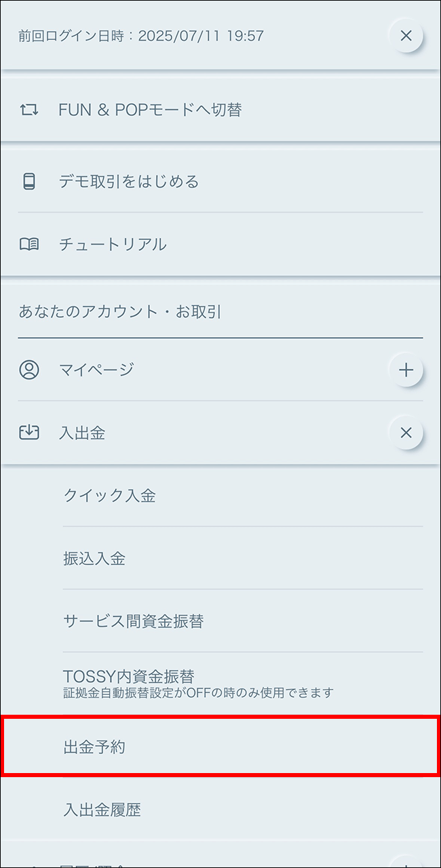Screen dimensions: 441x868
Task: Select 振込入金 bank transfer deposit
Action: coord(94,559)
